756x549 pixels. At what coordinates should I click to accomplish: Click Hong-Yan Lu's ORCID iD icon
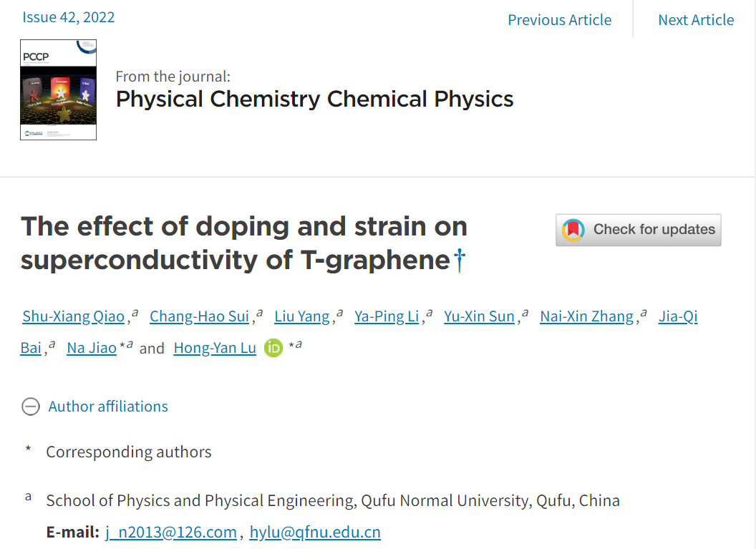[273, 348]
